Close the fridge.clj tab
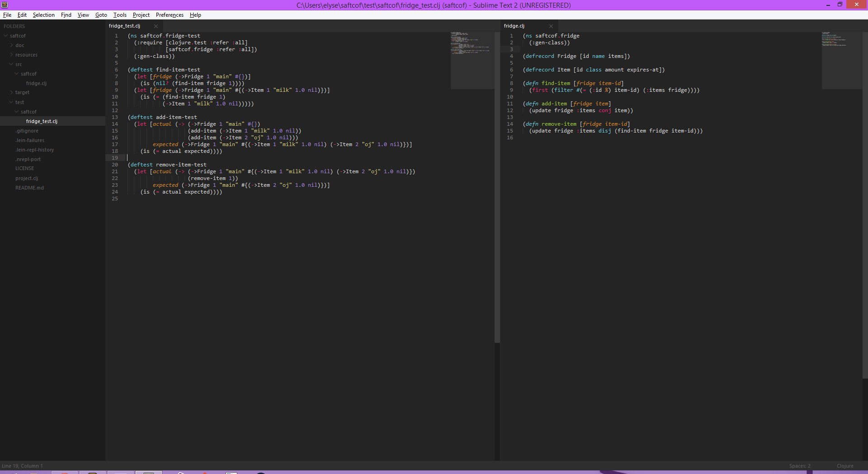868x474 pixels. point(551,26)
